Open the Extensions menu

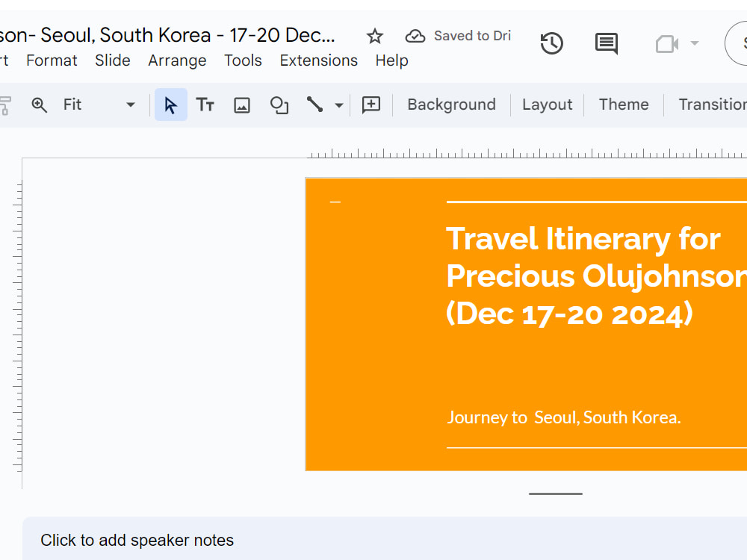319,61
